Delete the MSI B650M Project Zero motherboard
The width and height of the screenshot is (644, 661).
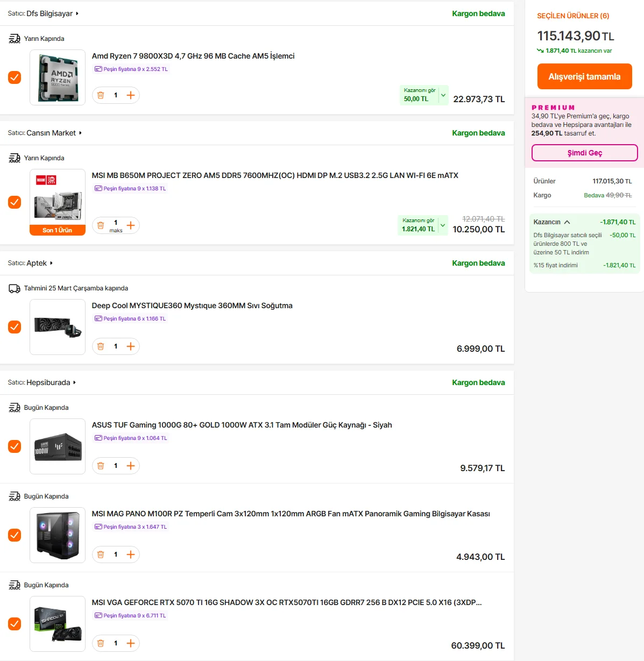pyautogui.click(x=101, y=225)
